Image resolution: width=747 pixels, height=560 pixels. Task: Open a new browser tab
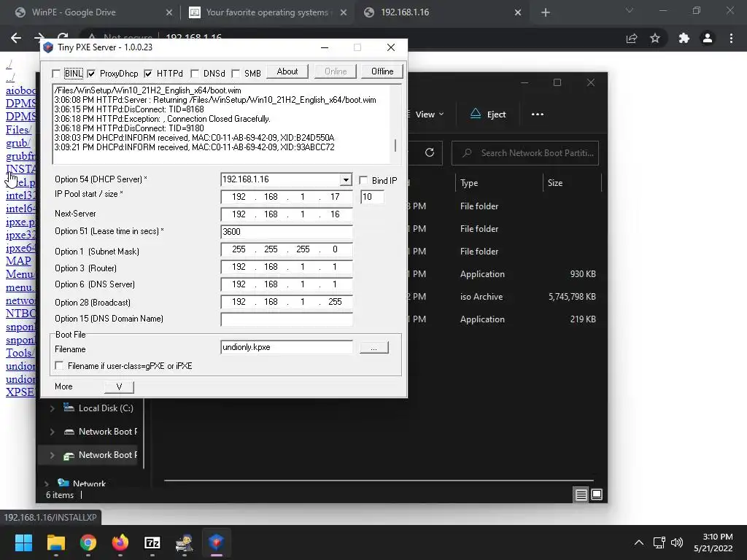(x=546, y=12)
